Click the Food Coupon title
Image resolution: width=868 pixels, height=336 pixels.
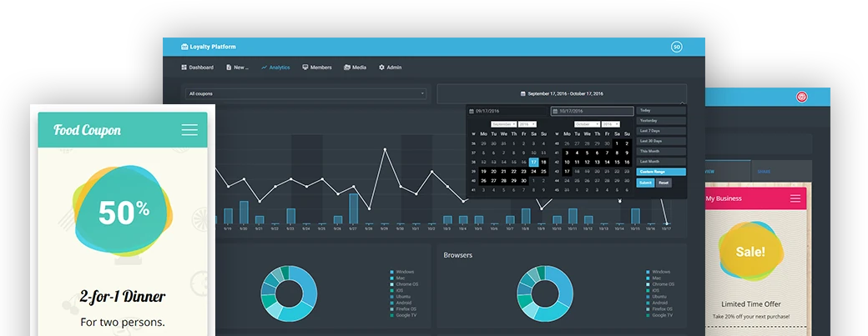pyautogui.click(x=87, y=130)
